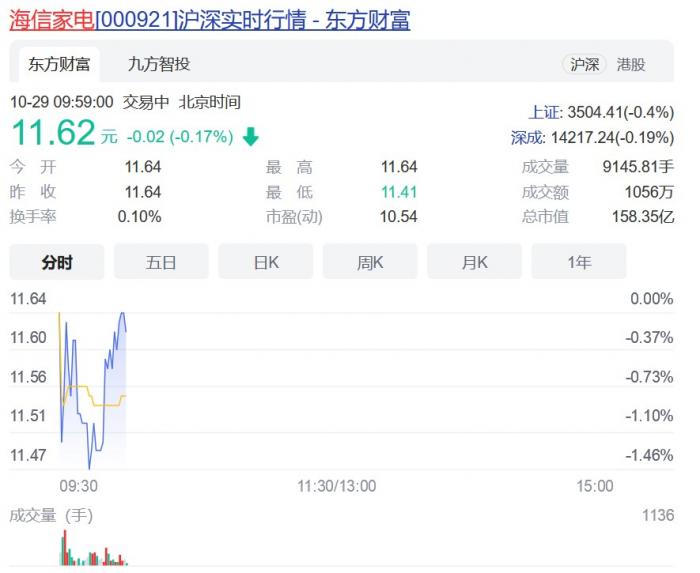Click the volume bars in 成交量 chart
700x573 pixels.
94,548
